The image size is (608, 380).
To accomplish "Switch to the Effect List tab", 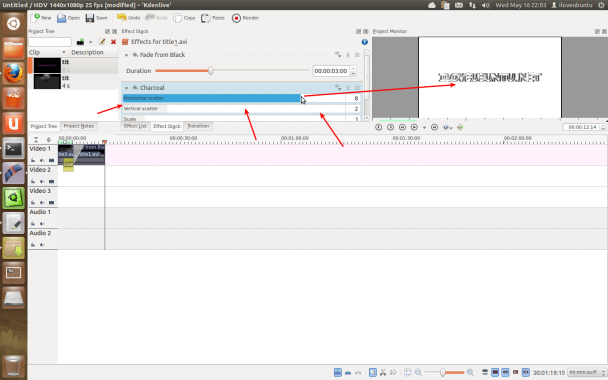I will click(x=135, y=126).
